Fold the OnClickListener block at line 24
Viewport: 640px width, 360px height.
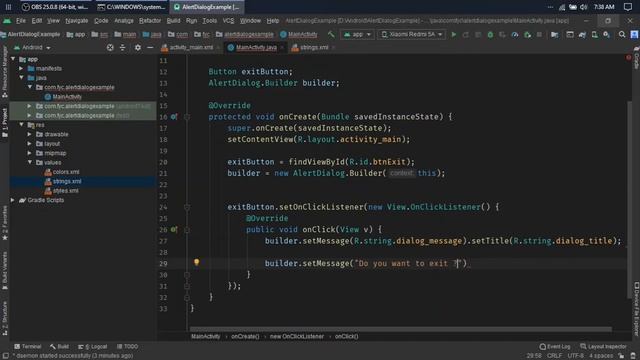(x=187, y=207)
